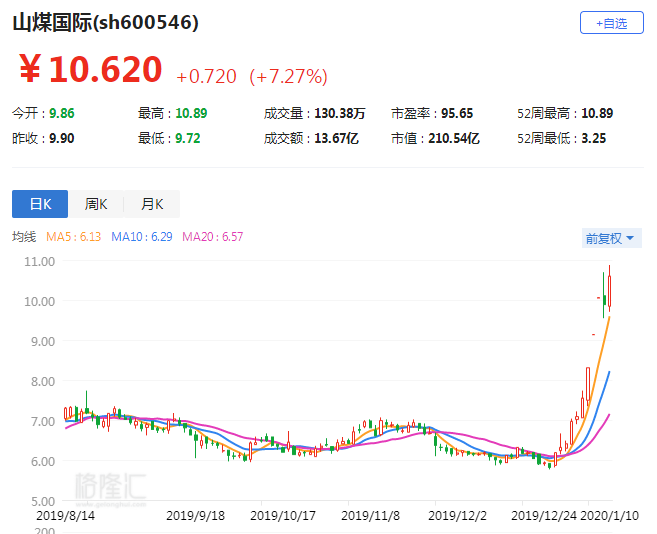Click the price change +0.720

[207, 77]
